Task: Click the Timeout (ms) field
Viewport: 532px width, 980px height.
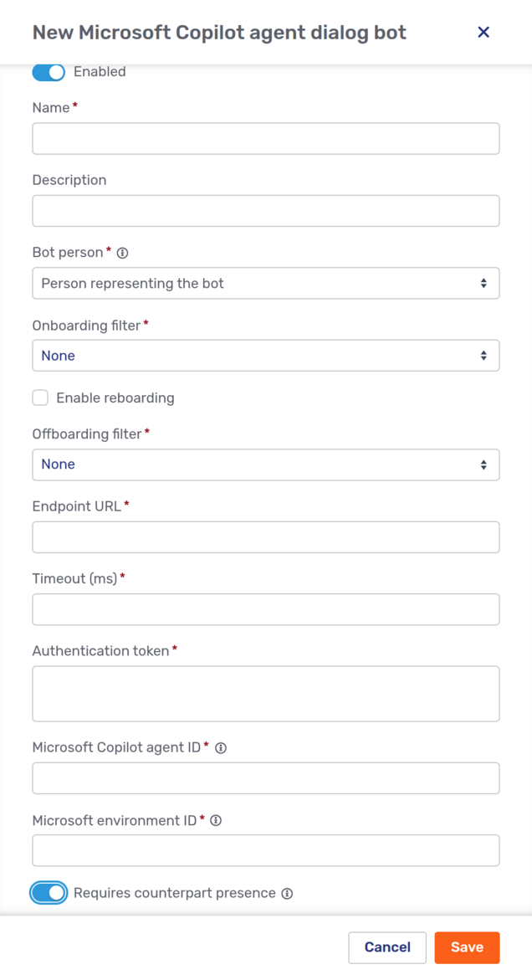Action: pos(265,609)
